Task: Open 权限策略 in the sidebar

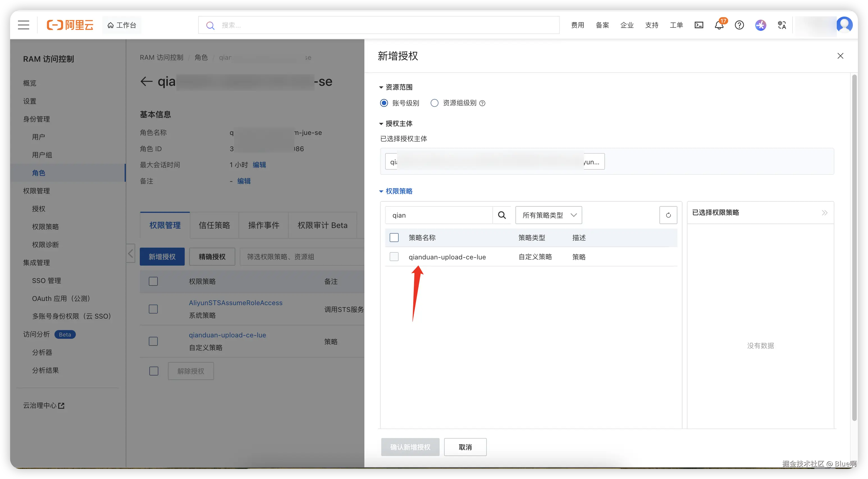Action: [x=45, y=227]
